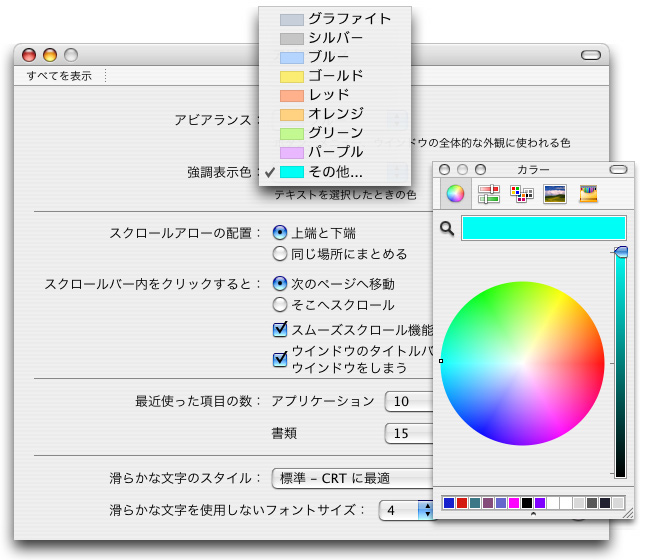645x560 pixels.
Task: Choose グラファイト from the color menu
Action: 335,19
